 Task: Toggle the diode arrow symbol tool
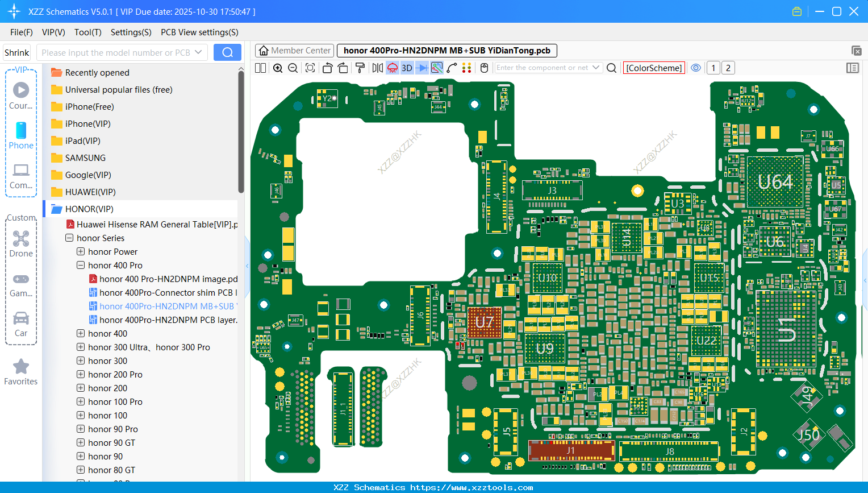pyautogui.click(x=422, y=68)
